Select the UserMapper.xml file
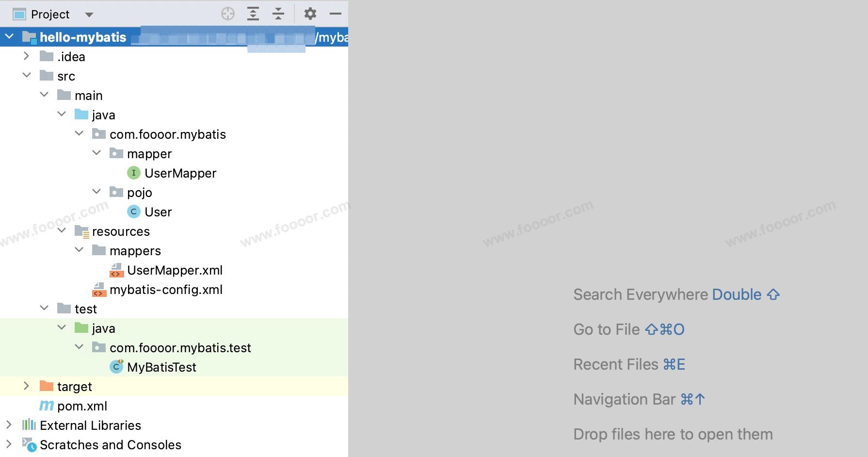868x457 pixels. (x=175, y=270)
